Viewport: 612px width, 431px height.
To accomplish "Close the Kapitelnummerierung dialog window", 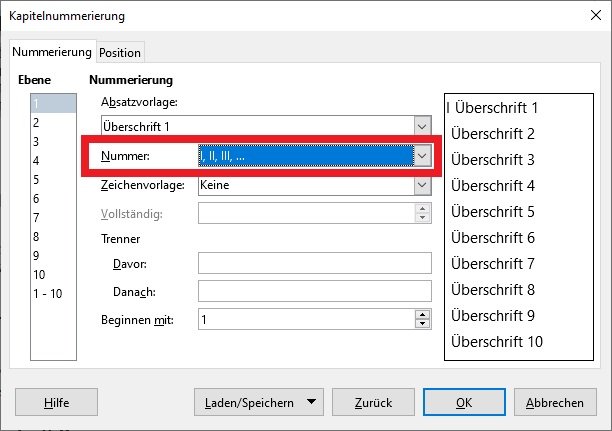I will (590, 16).
